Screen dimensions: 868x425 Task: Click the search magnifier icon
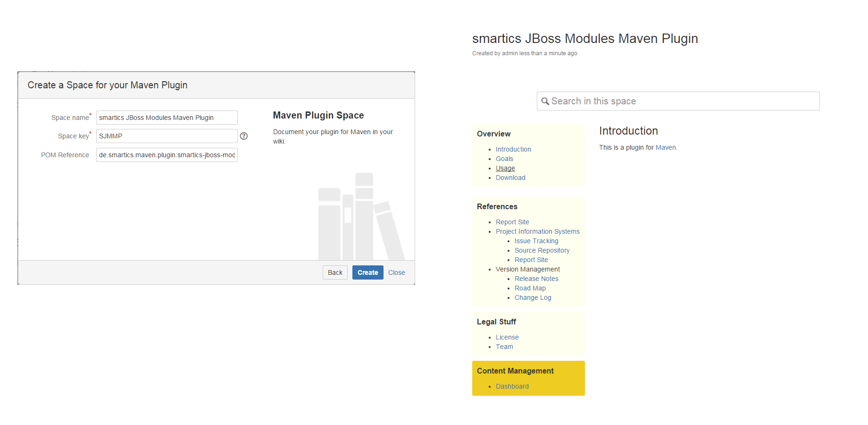point(545,101)
